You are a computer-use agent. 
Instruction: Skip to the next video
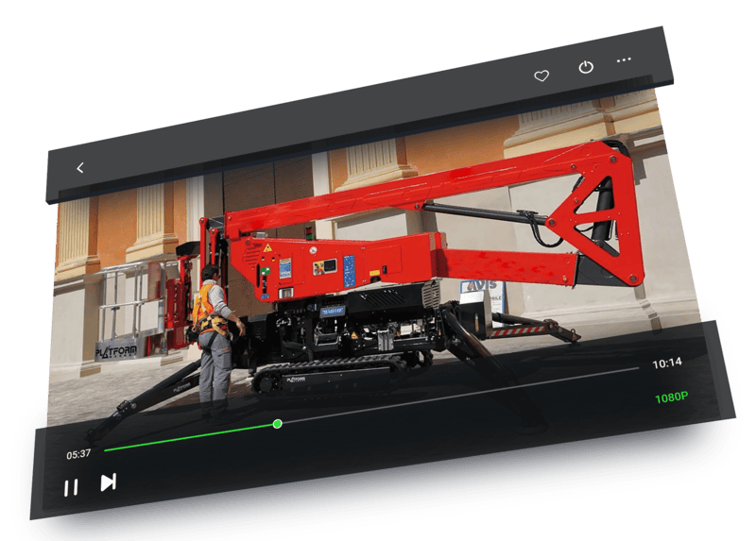(x=108, y=482)
